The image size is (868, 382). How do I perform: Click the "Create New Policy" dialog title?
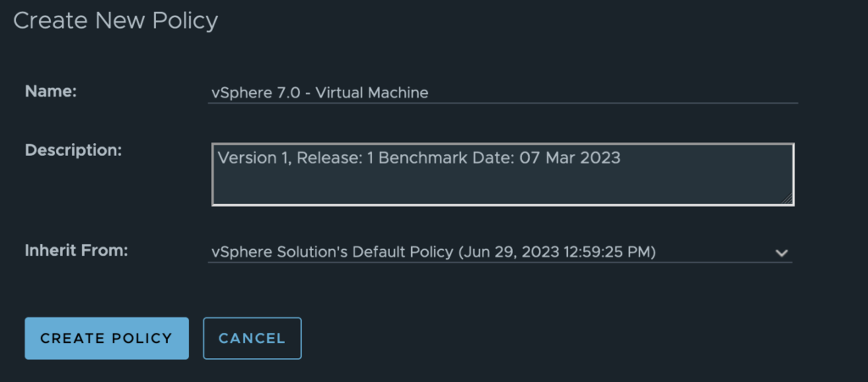(x=115, y=20)
